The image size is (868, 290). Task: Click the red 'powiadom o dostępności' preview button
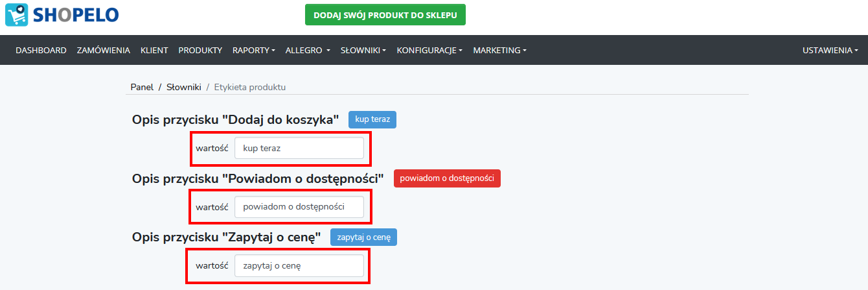(447, 178)
